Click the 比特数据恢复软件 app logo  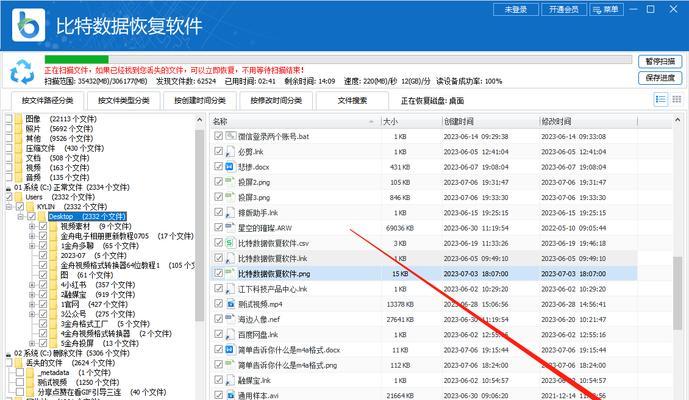point(29,25)
